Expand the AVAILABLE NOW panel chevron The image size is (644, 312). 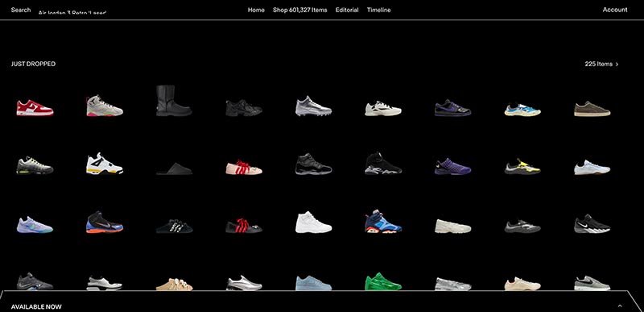pos(620,306)
